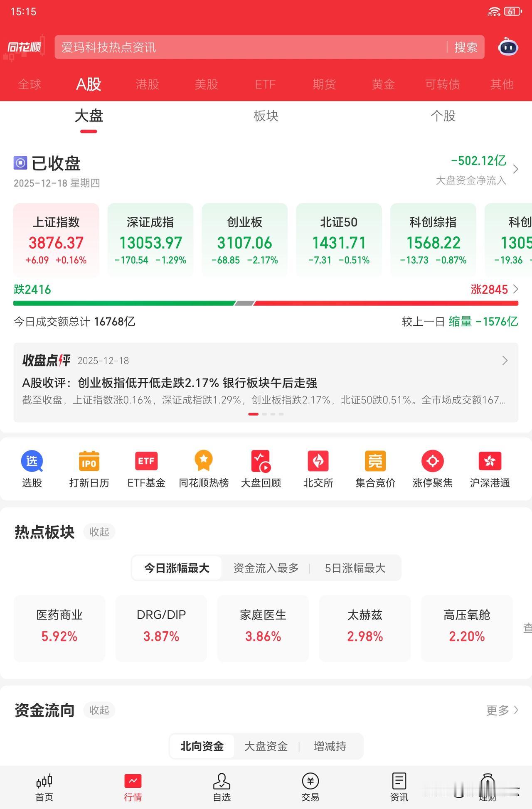Open the 个股 sub-tab
This screenshot has height=809, width=532.
[443, 116]
